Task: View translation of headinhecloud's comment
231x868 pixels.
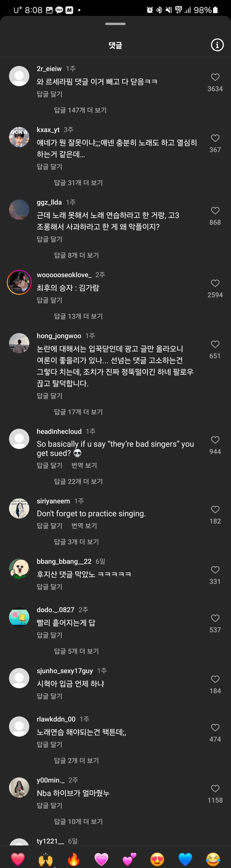Action: [84, 465]
